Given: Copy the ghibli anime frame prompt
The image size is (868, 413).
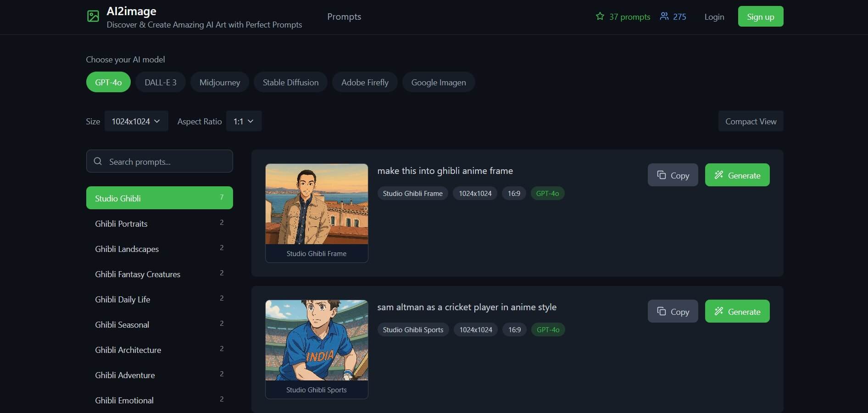Looking at the screenshot, I should (x=673, y=175).
